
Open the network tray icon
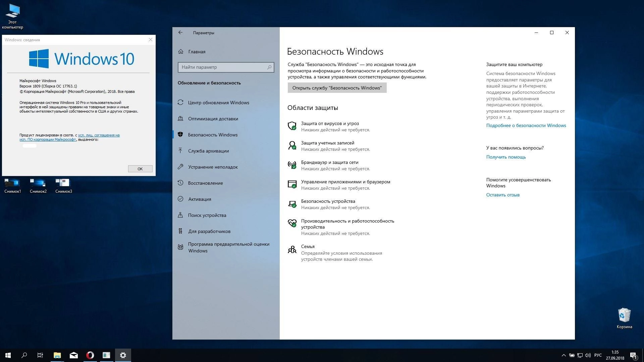click(580, 355)
